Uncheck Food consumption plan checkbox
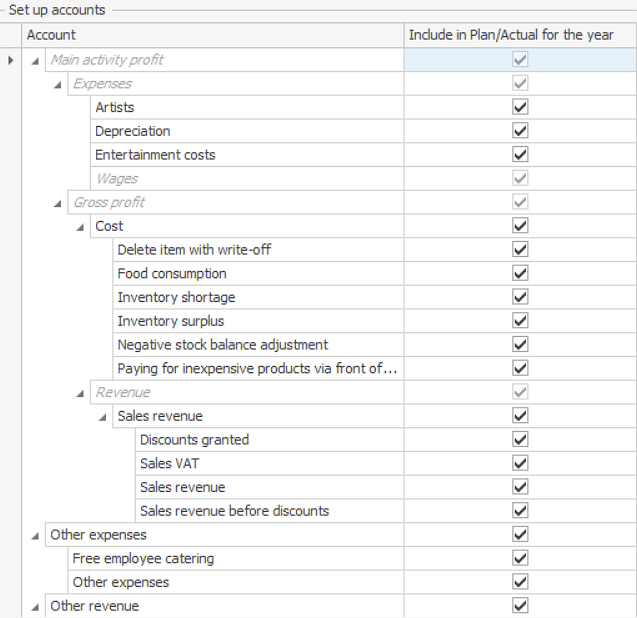 519,274
